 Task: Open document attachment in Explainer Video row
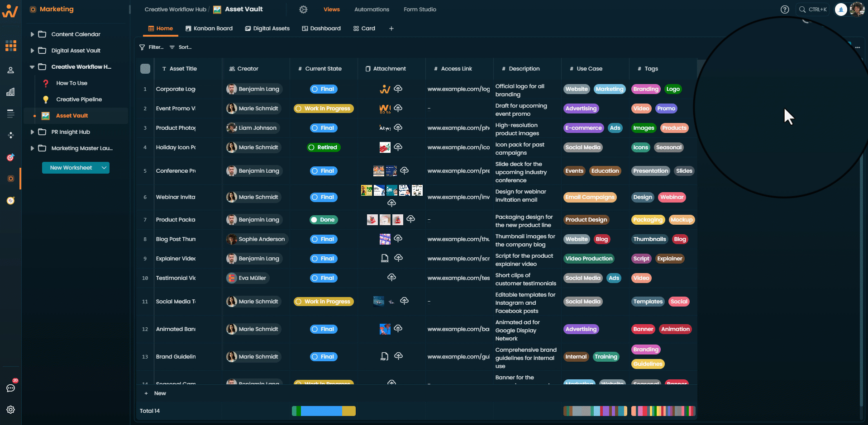[x=385, y=258]
